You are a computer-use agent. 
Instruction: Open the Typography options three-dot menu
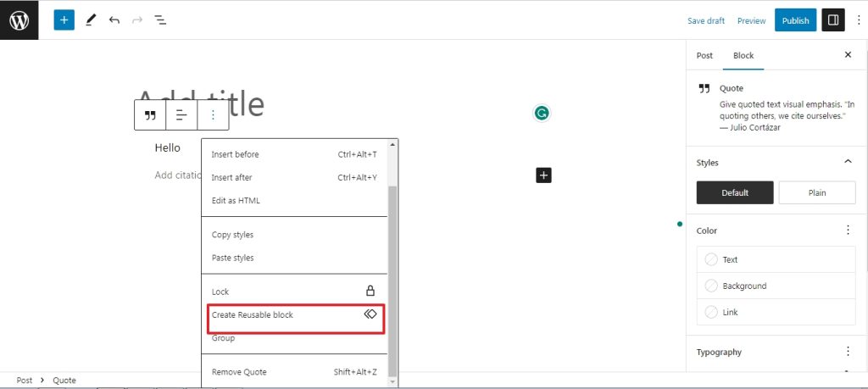pyautogui.click(x=848, y=352)
